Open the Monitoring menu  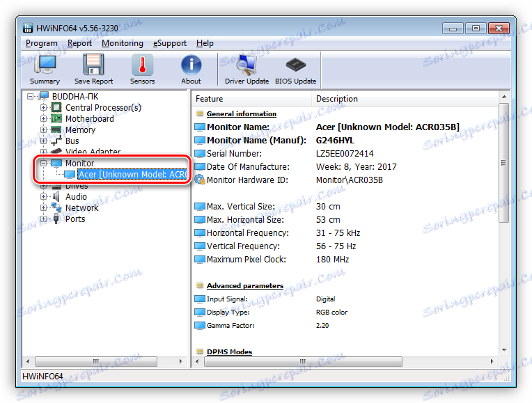coord(123,43)
